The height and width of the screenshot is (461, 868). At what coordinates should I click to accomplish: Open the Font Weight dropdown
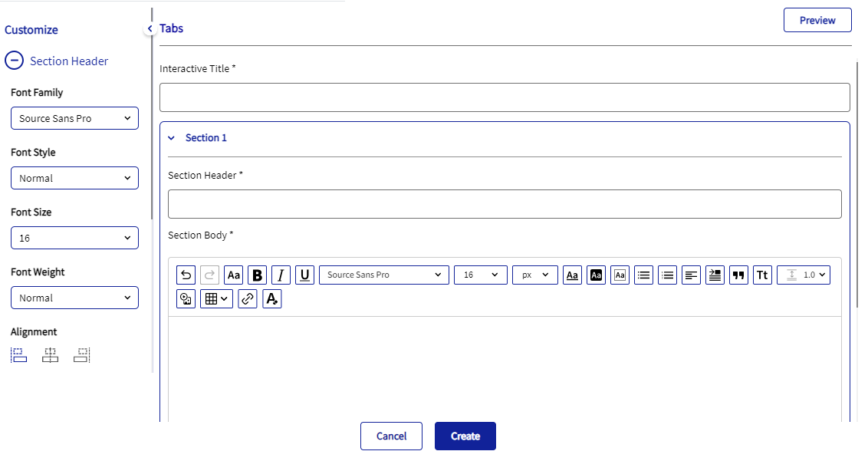74,298
